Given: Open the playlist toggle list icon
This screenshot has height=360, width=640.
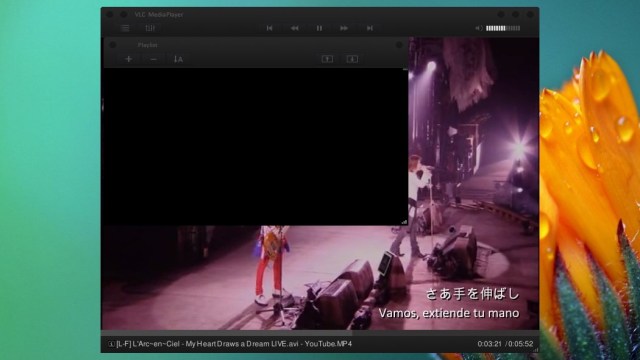Looking at the screenshot, I should click(125, 28).
